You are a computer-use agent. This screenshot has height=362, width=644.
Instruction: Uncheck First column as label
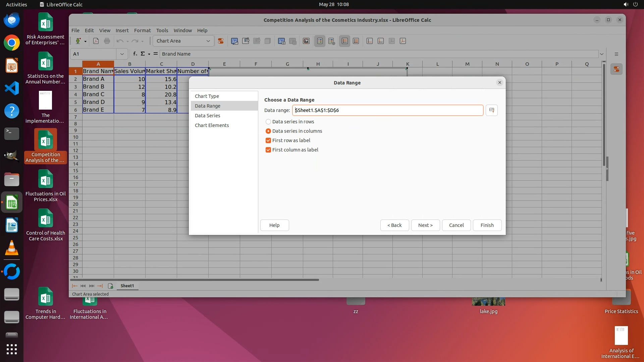[x=268, y=150]
